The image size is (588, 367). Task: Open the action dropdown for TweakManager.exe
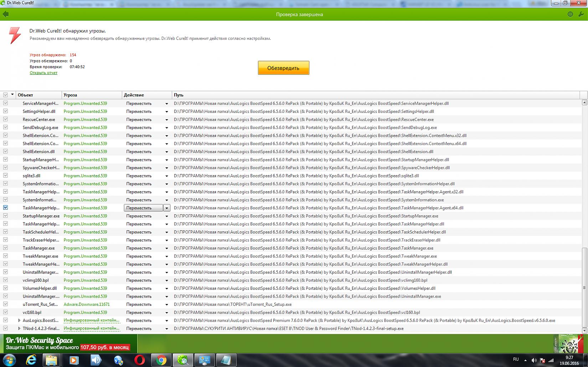[166, 256]
